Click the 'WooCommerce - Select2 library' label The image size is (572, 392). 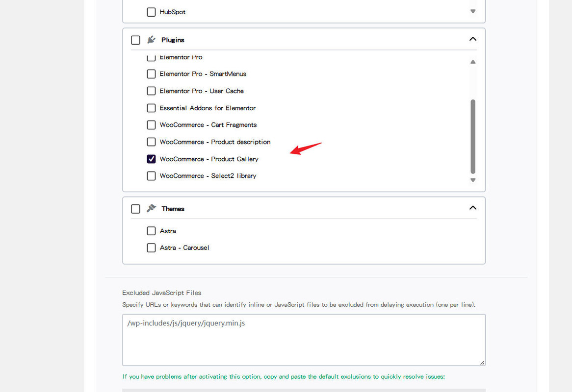coord(208,176)
